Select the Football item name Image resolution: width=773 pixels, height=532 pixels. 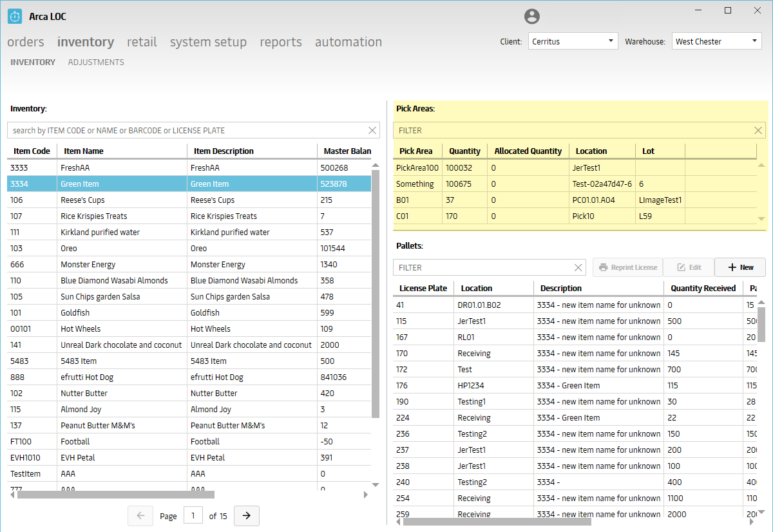75,441
